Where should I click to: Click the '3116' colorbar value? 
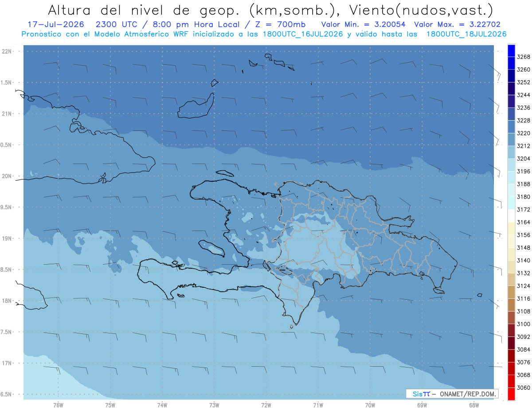click(524, 298)
